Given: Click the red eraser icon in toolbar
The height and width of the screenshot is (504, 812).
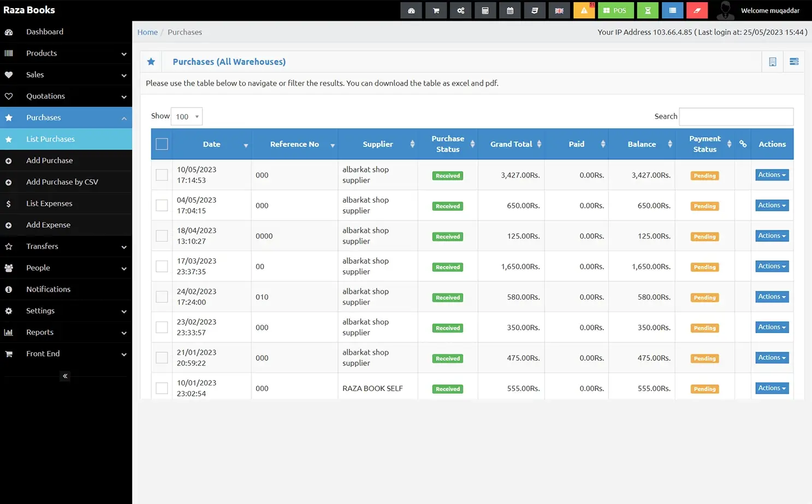Looking at the screenshot, I should point(697,10).
